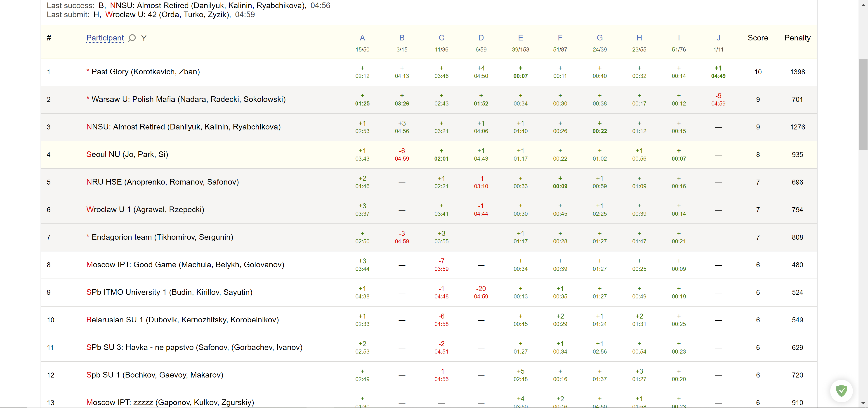Click the green shield security badge
This screenshot has width=868, height=408.
pyautogui.click(x=841, y=391)
